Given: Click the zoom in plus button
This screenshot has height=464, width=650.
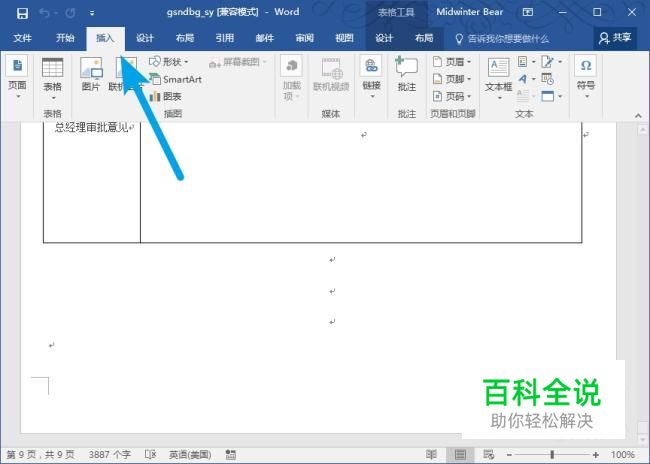Looking at the screenshot, I should pyautogui.click(x=596, y=455).
